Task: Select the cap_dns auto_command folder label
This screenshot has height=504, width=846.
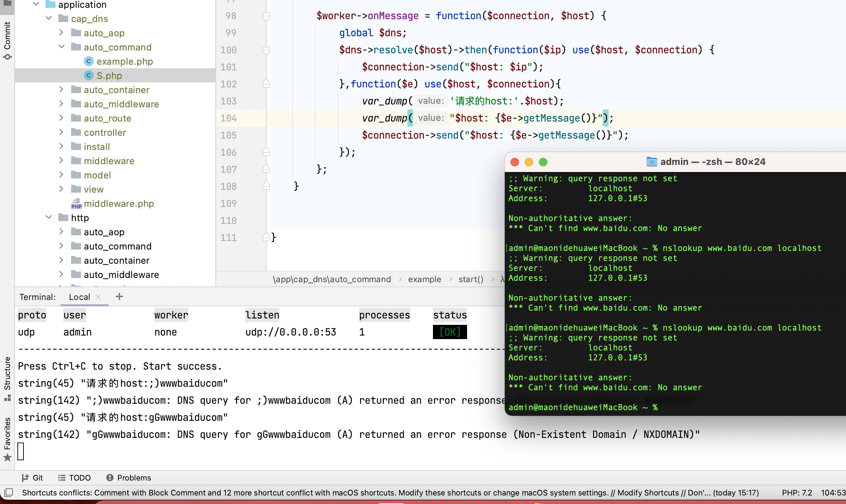Action: tap(118, 47)
